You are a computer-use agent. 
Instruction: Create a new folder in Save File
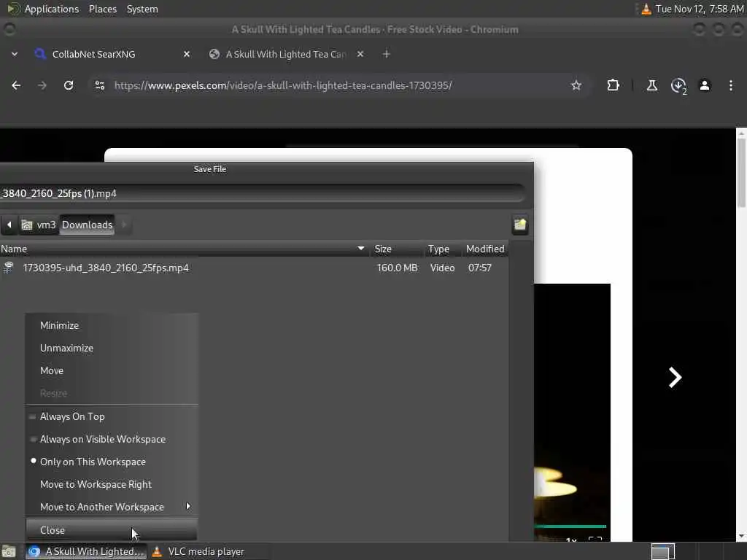(519, 225)
